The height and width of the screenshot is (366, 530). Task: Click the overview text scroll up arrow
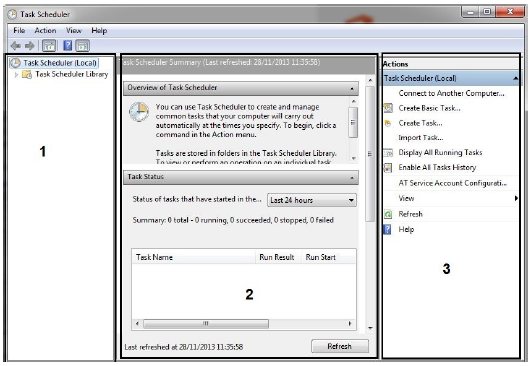click(x=354, y=101)
